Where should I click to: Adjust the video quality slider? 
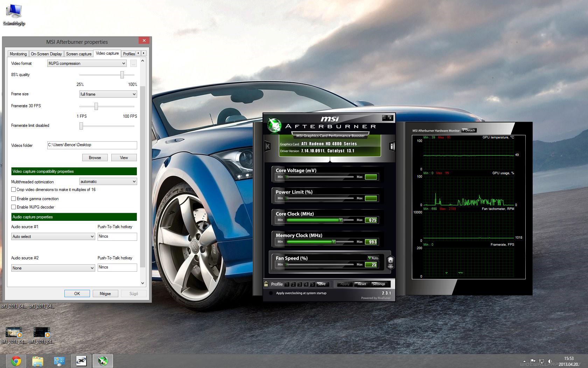point(122,75)
